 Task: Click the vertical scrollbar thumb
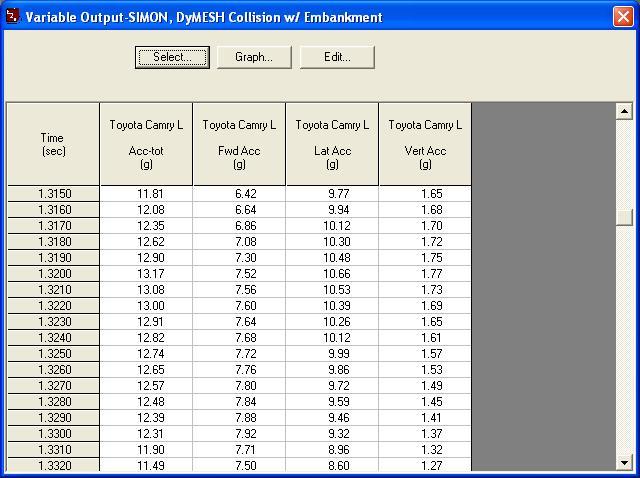click(625, 217)
